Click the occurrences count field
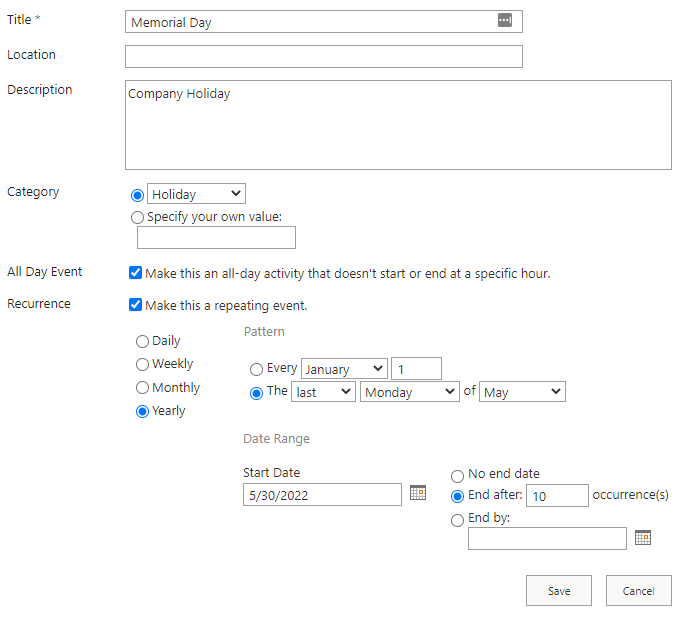The width and height of the screenshot is (683, 621). 558,496
